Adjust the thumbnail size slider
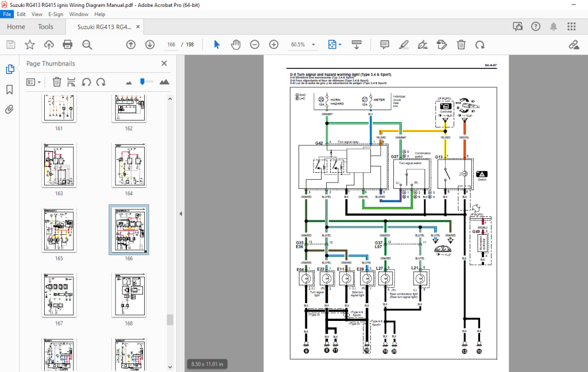Screen dimensions: 588x372 [142, 82]
